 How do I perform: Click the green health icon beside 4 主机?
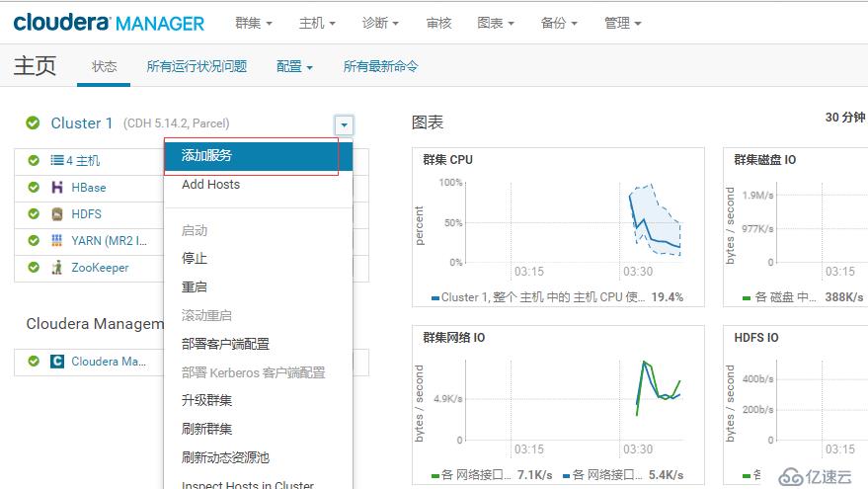[x=34, y=161]
